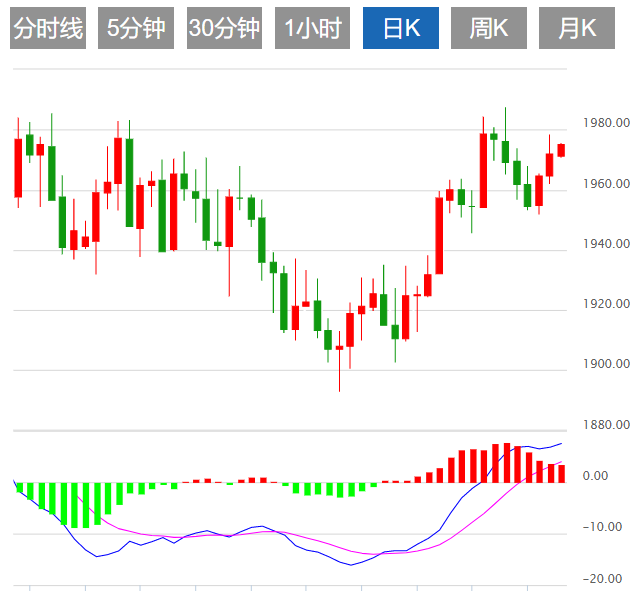This screenshot has height=591, width=636.
Task: Click the 1900.00 price axis label
Action: tap(606, 364)
